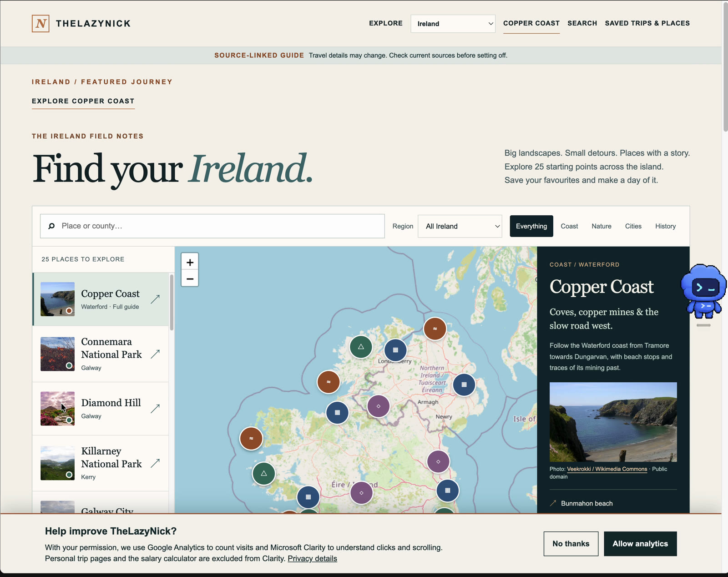Zoom out the map with the minus button
The height and width of the screenshot is (577, 728).
190,278
